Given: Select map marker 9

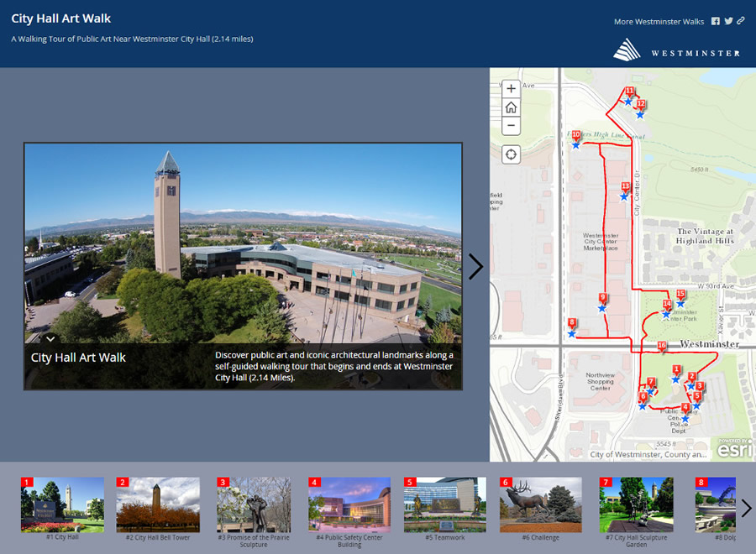Looking at the screenshot, I should [x=602, y=298].
